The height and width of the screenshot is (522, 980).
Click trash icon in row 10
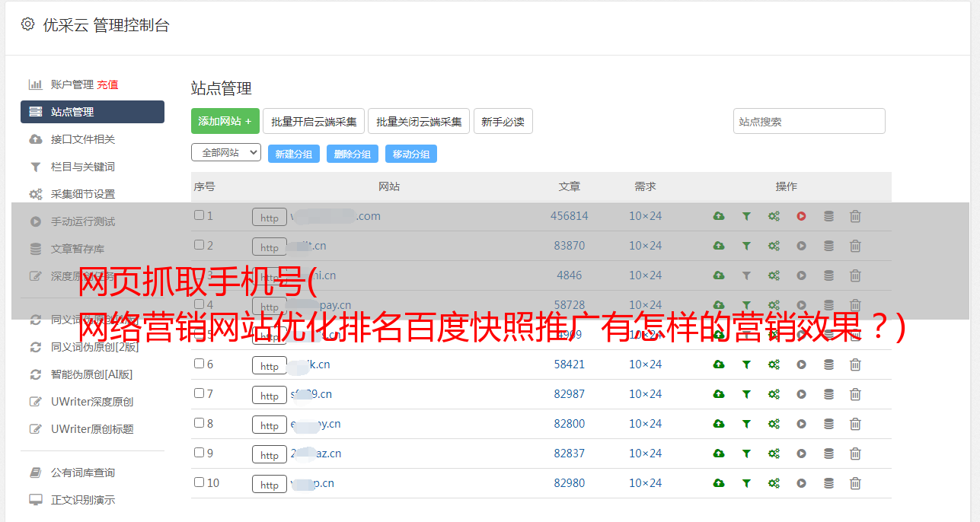click(x=855, y=483)
